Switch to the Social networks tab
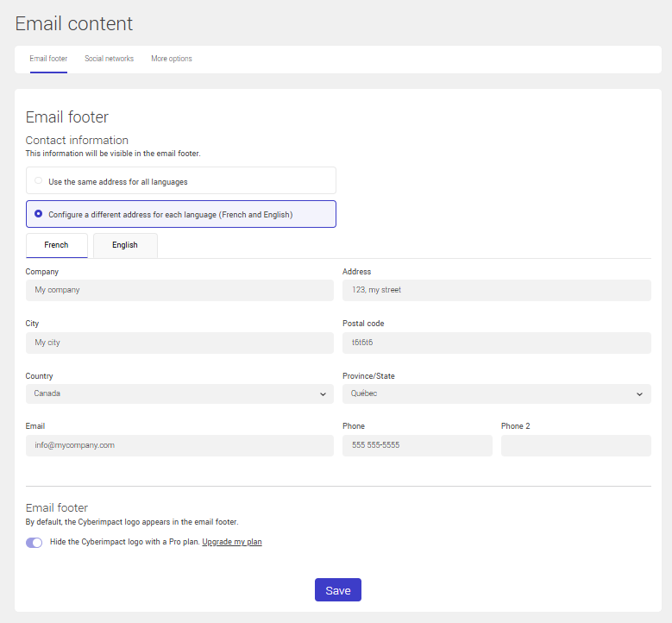 110,59
